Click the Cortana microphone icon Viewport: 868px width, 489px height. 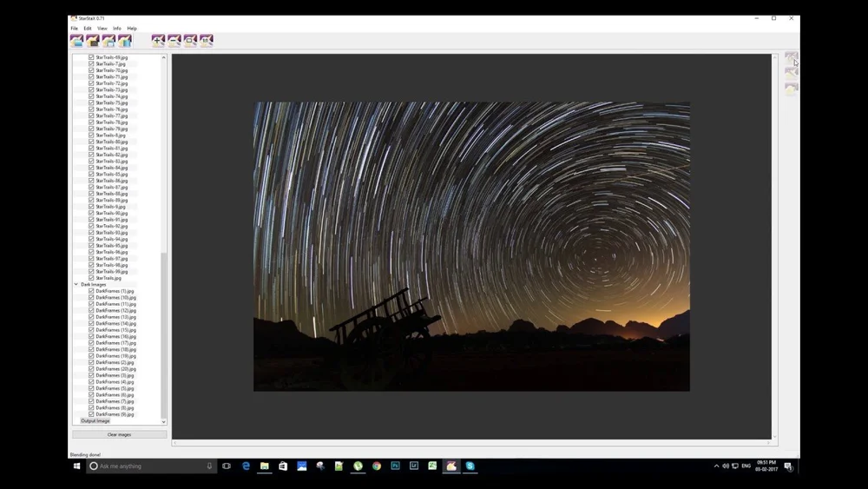tap(209, 466)
